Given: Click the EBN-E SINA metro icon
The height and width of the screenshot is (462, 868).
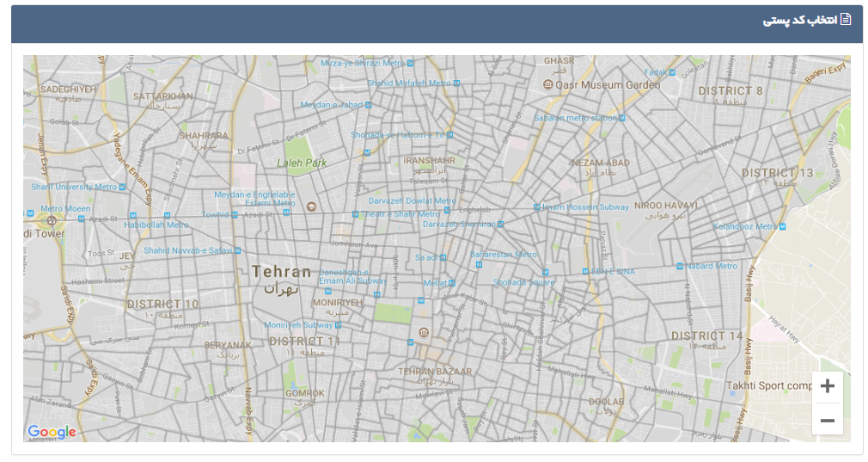Looking at the screenshot, I should tap(585, 272).
